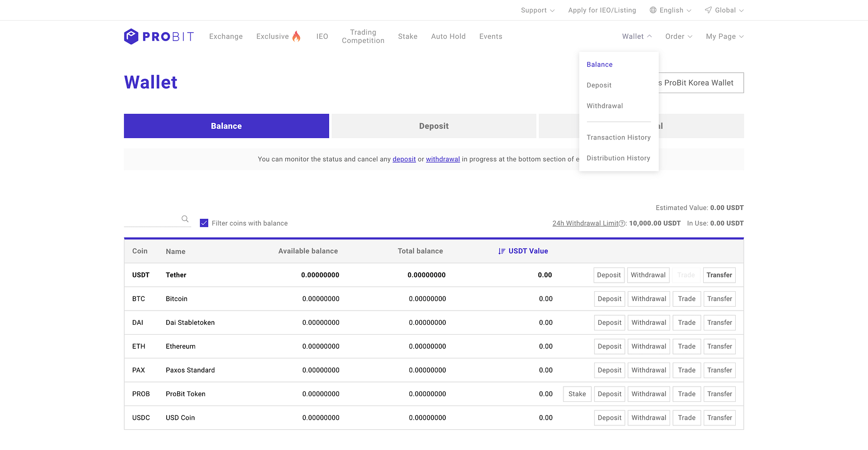Click Deposit for Bitcoin
The height and width of the screenshot is (450, 868).
(x=609, y=299)
